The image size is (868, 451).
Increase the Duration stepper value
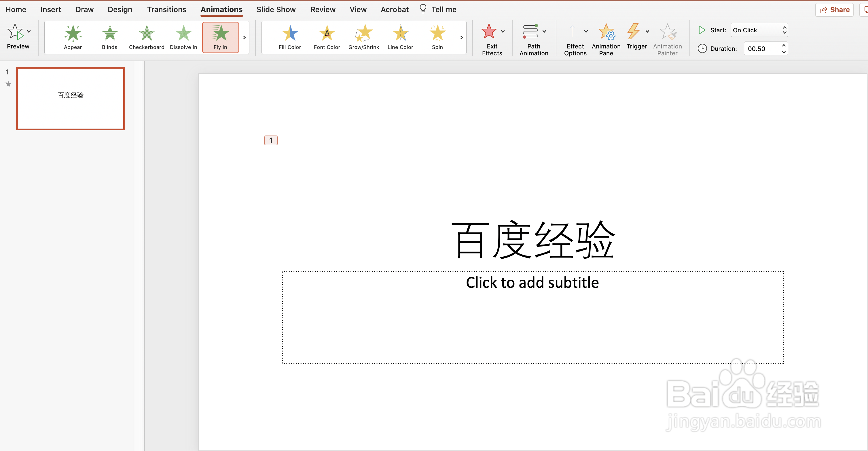(x=784, y=46)
